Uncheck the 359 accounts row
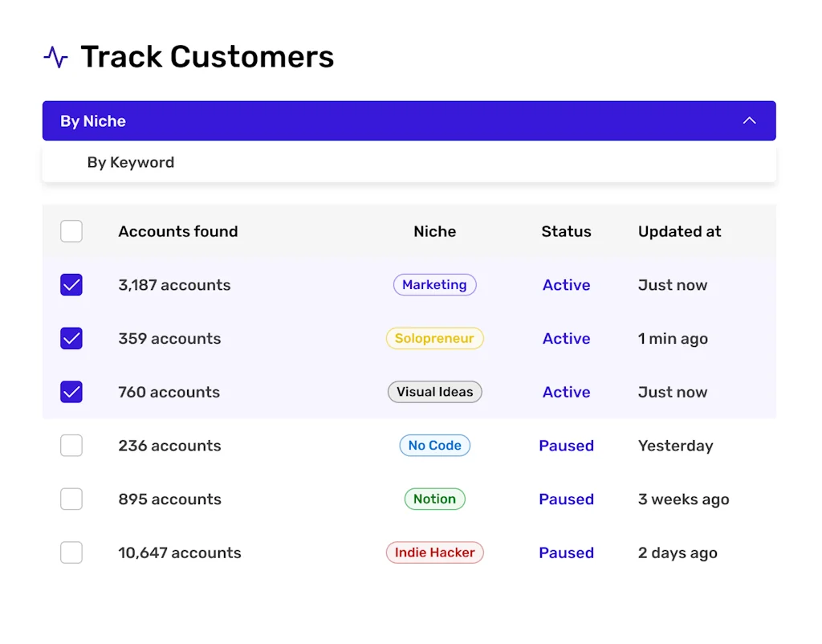 [71, 338]
